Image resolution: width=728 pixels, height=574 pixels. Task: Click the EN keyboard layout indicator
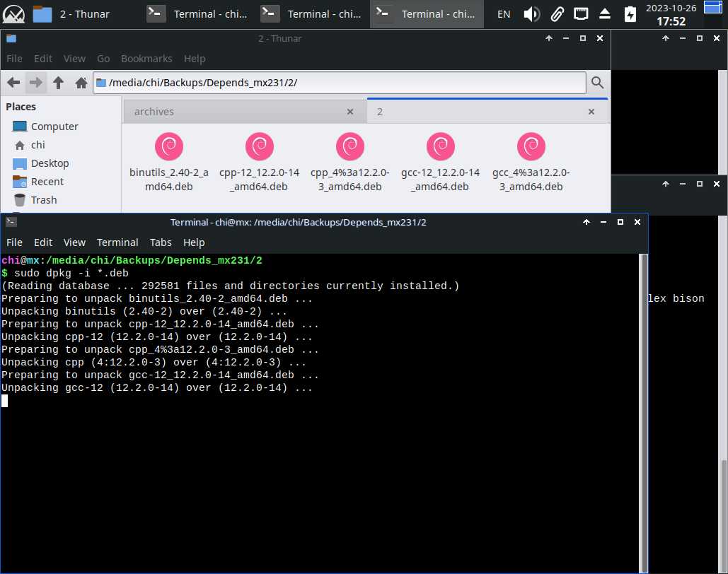[504, 14]
